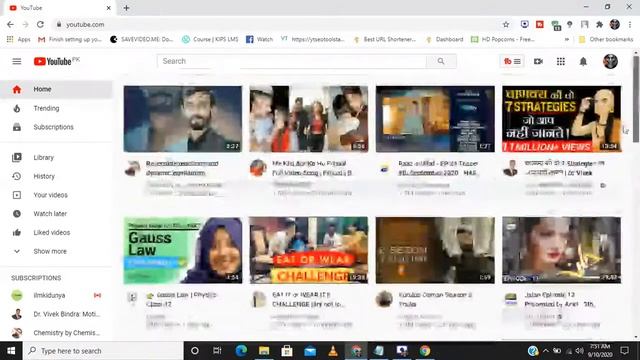This screenshot has height=360, width=640.
Task: Go back with the browser back arrow
Action: coord(10,24)
